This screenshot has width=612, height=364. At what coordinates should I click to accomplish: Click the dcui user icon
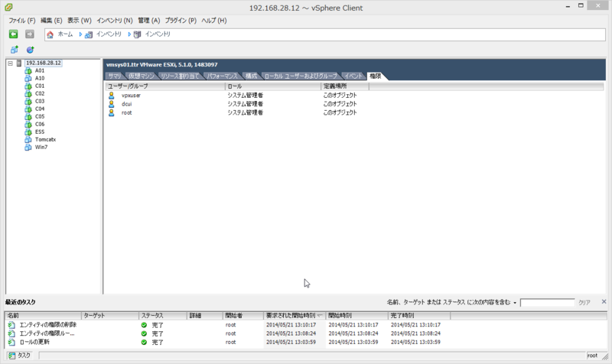[x=112, y=104]
